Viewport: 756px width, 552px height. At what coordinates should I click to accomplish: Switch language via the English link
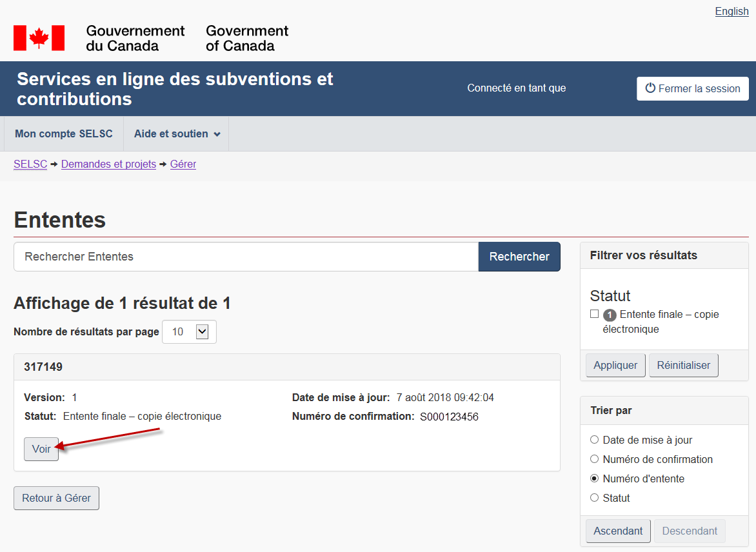coord(731,12)
